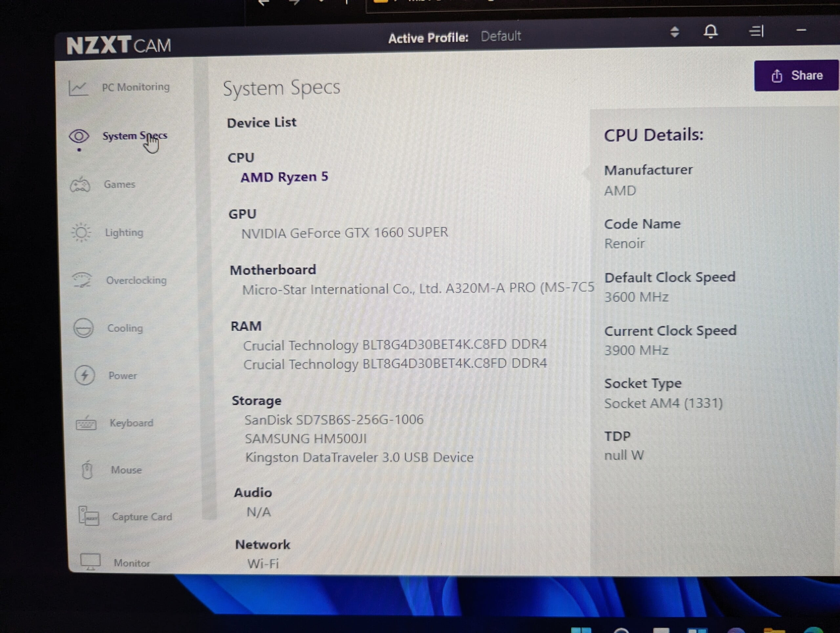Switch to the Games section
Viewport: 840px width, 633px height.
[120, 185]
